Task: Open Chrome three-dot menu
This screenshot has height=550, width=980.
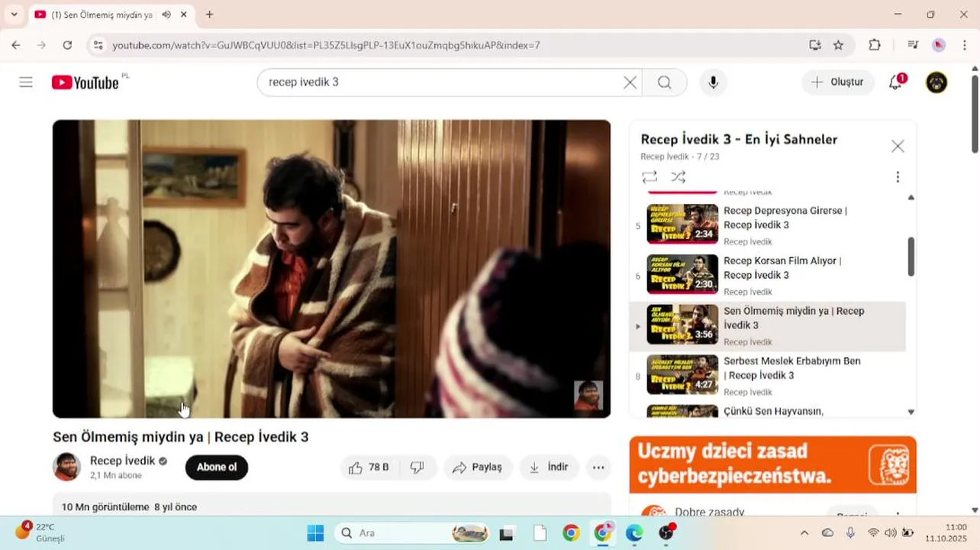Action: tap(964, 45)
